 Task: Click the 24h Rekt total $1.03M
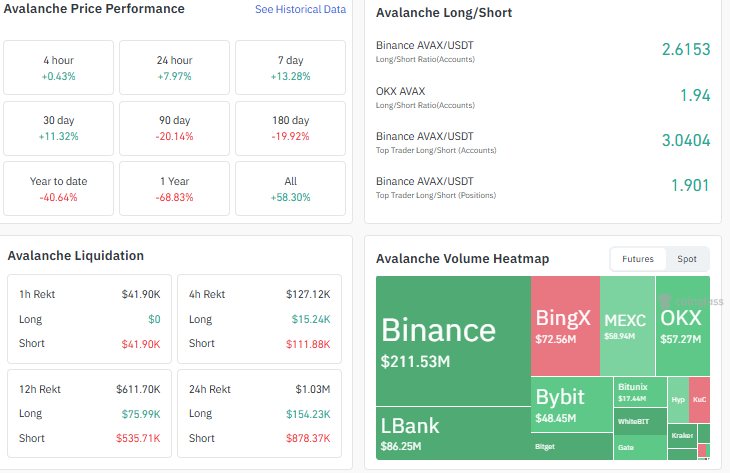click(x=312, y=389)
